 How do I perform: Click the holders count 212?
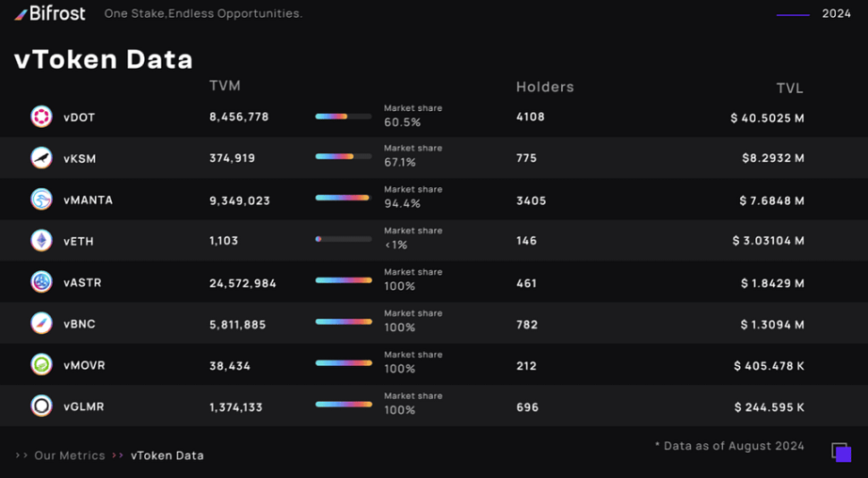click(x=526, y=366)
